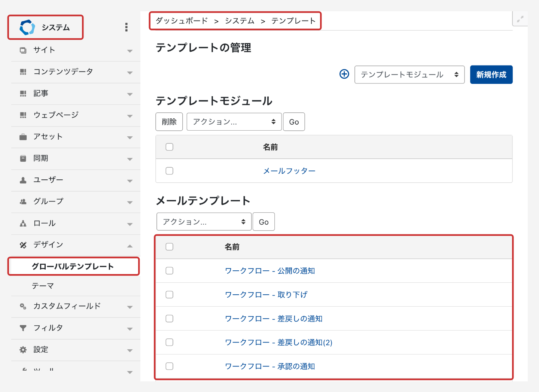Click ダッシュボード in the breadcrumb
This screenshot has height=392, width=539.
(x=182, y=21)
